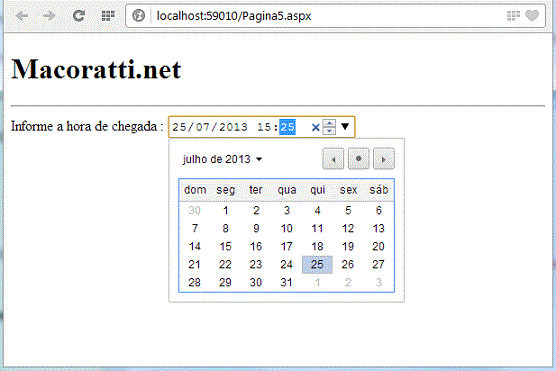Decrease the minutes with the down spinner
556x371 pixels.
pos(329,131)
